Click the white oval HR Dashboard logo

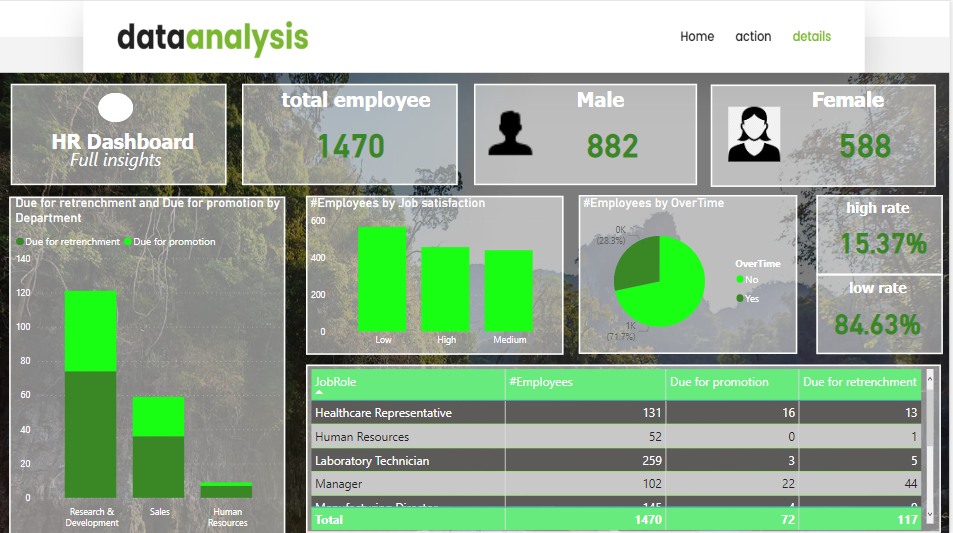(x=116, y=108)
